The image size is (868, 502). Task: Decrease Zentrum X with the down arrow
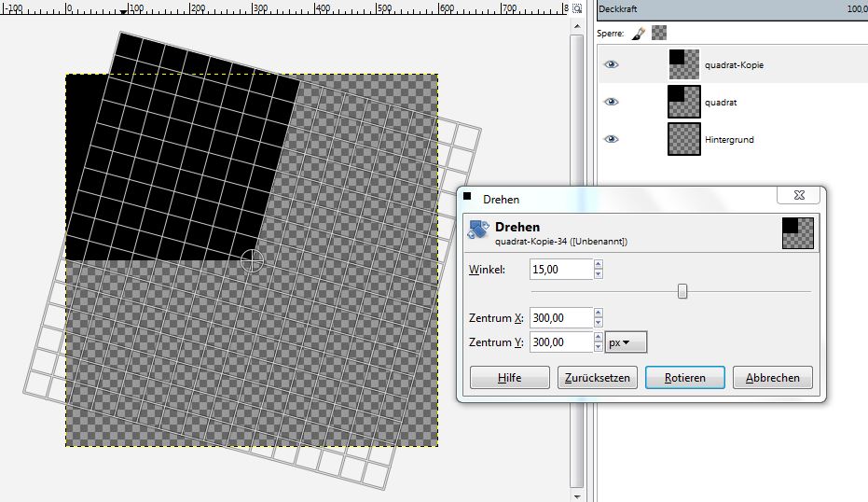pyautogui.click(x=598, y=324)
